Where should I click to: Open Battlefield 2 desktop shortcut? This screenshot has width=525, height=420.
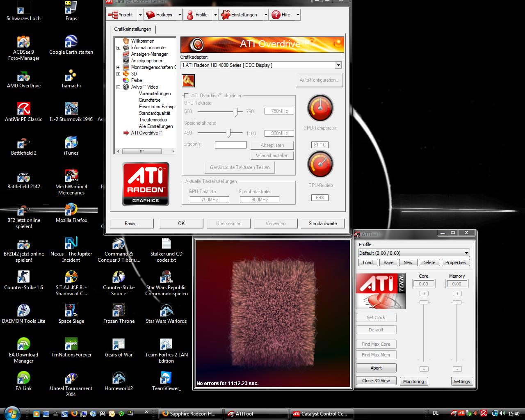(x=23, y=146)
